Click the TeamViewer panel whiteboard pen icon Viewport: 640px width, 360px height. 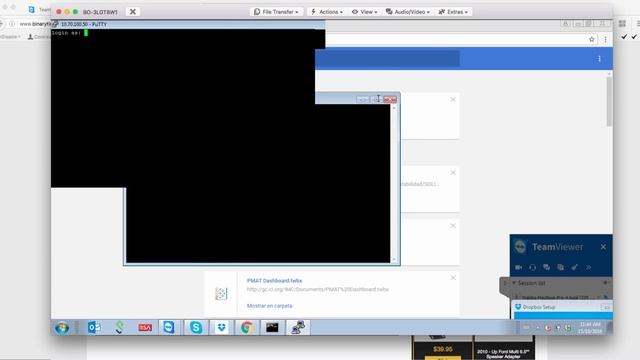[x=575, y=267]
